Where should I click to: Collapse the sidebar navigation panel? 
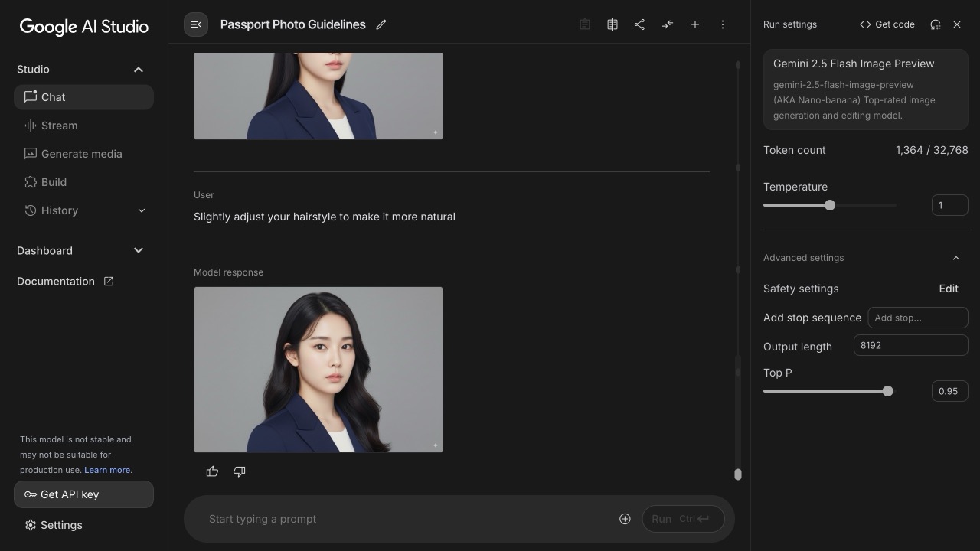[x=196, y=24]
